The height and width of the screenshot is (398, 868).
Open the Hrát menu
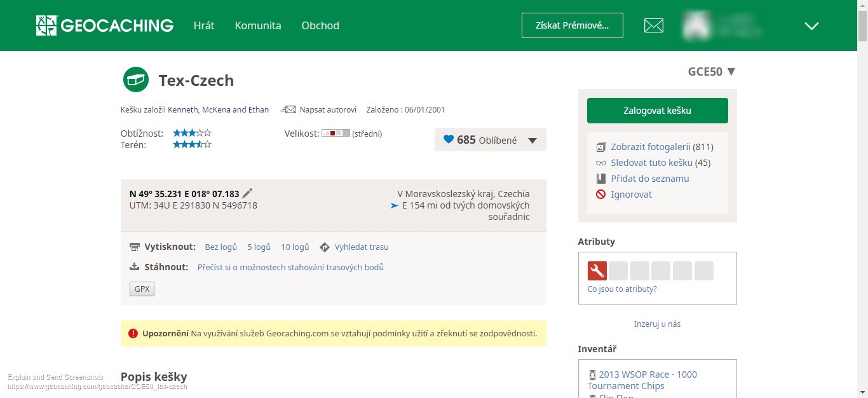click(204, 25)
